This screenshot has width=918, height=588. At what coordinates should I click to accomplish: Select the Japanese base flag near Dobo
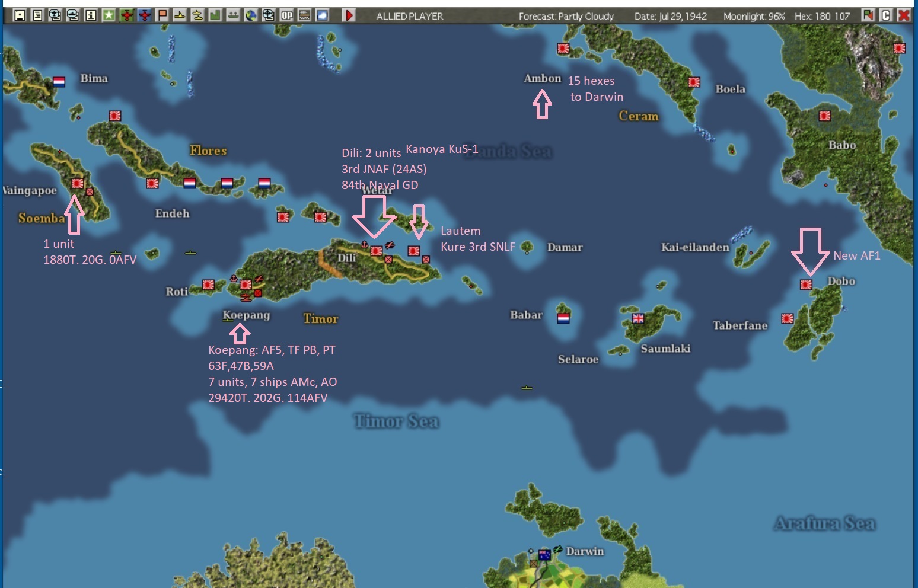[806, 285]
